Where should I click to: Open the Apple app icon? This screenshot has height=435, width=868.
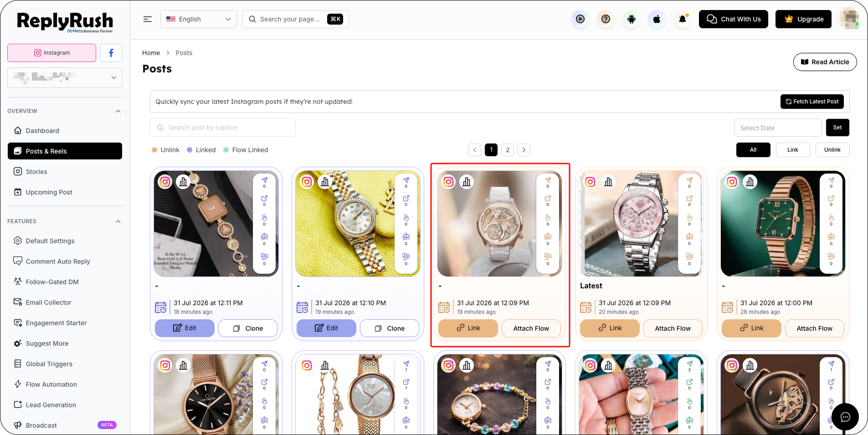pos(657,19)
